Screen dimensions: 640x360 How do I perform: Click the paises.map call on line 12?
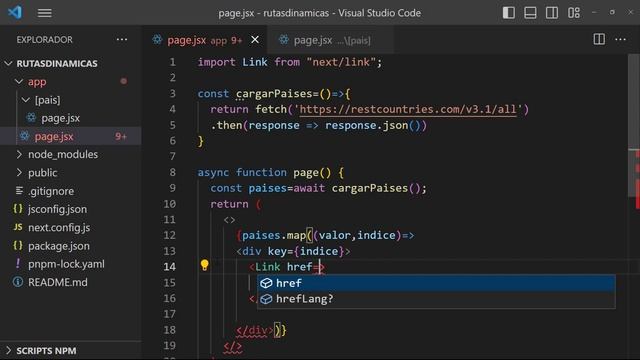click(273, 236)
